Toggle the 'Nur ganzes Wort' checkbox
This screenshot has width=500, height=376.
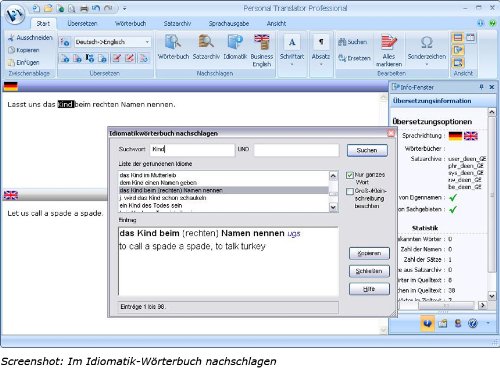[350, 175]
